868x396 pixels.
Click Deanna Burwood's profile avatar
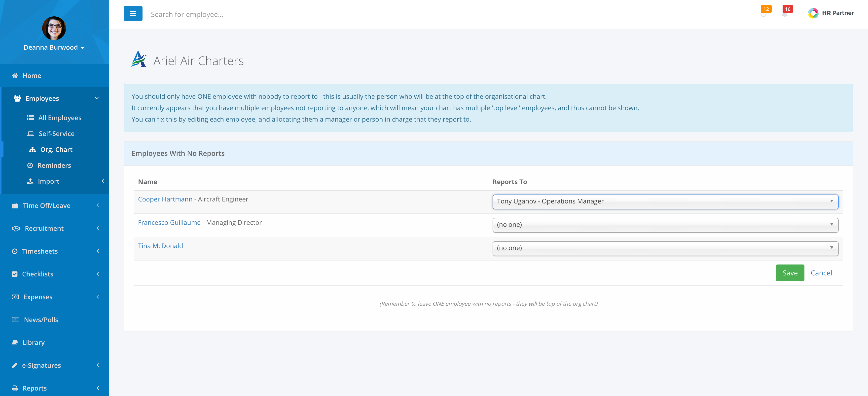[x=54, y=28]
